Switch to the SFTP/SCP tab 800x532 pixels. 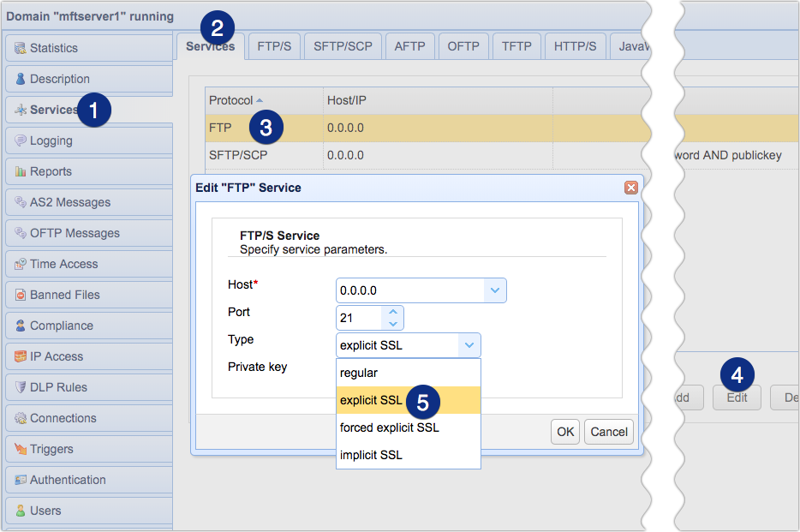342,46
